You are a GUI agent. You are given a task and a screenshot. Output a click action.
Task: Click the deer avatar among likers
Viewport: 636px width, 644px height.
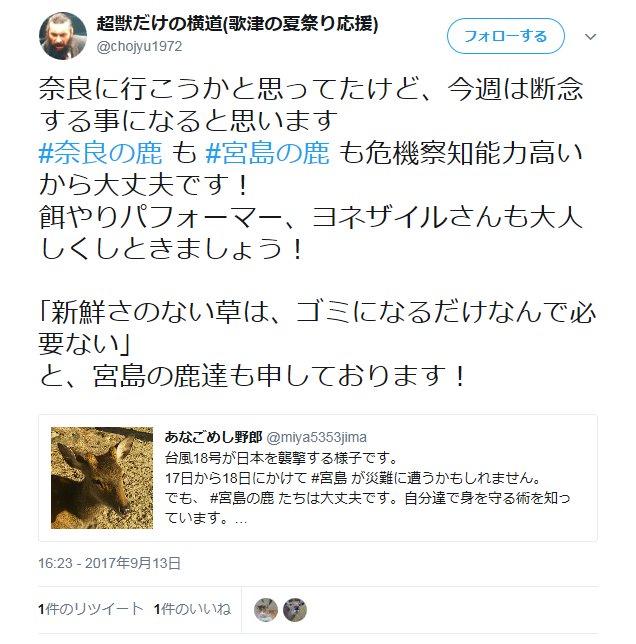point(295,610)
